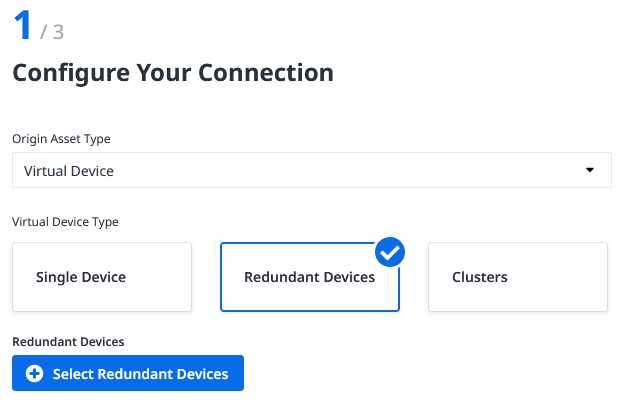Click the Redundant Devices text in the selected card

tap(309, 277)
